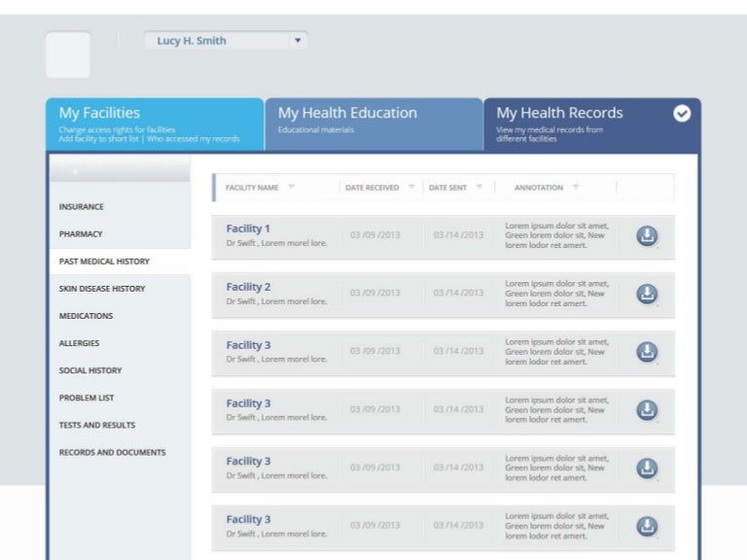This screenshot has height=560, width=747.
Task: Download the Facility 1 record
Action: 647,235
